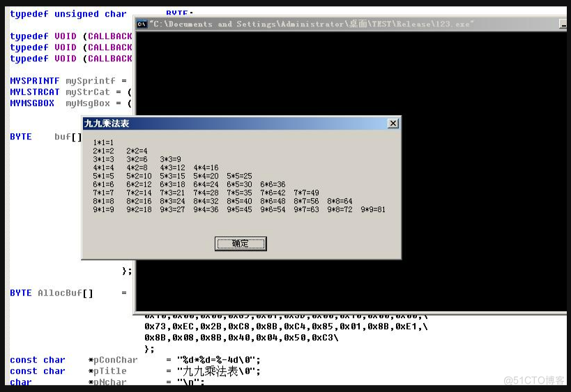Select the text 1*1=1 in dialog
Viewport: 571px width, 392px height.
[103, 142]
